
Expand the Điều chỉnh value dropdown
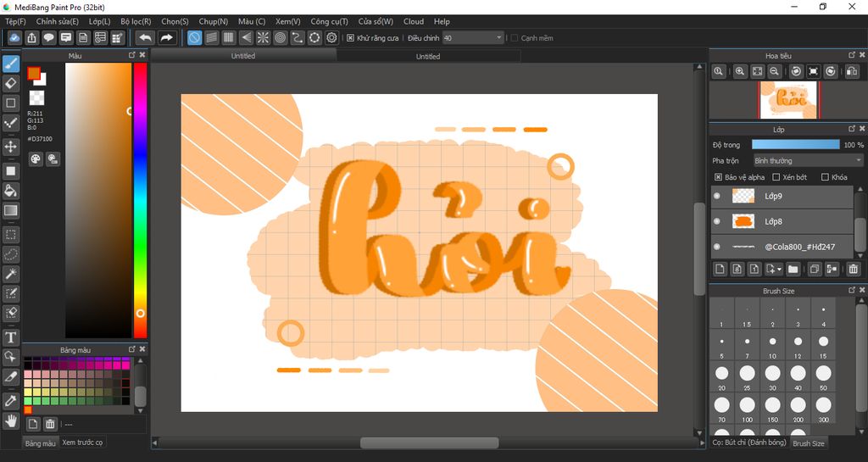click(498, 38)
